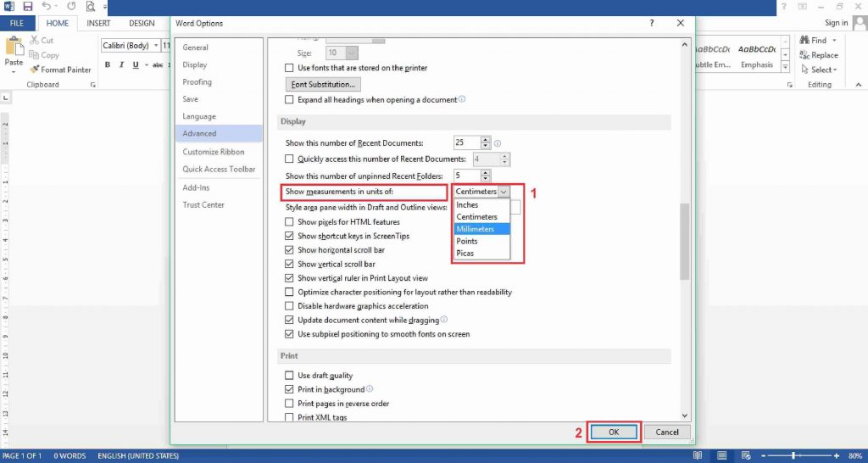The width and height of the screenshot is (868, 463).
Task: Click OK to confirm Word Options
Action: pyautogui.click(x=614, y=432)
